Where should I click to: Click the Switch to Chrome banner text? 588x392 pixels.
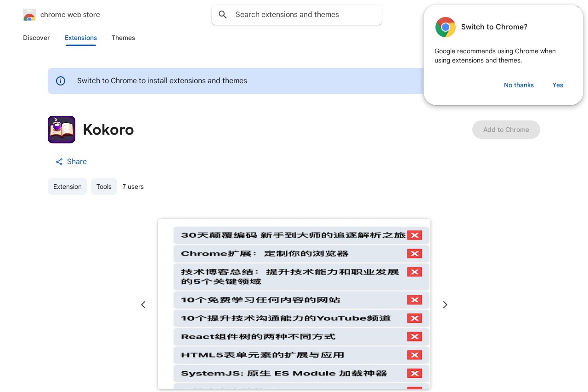(x=162, y=81)
